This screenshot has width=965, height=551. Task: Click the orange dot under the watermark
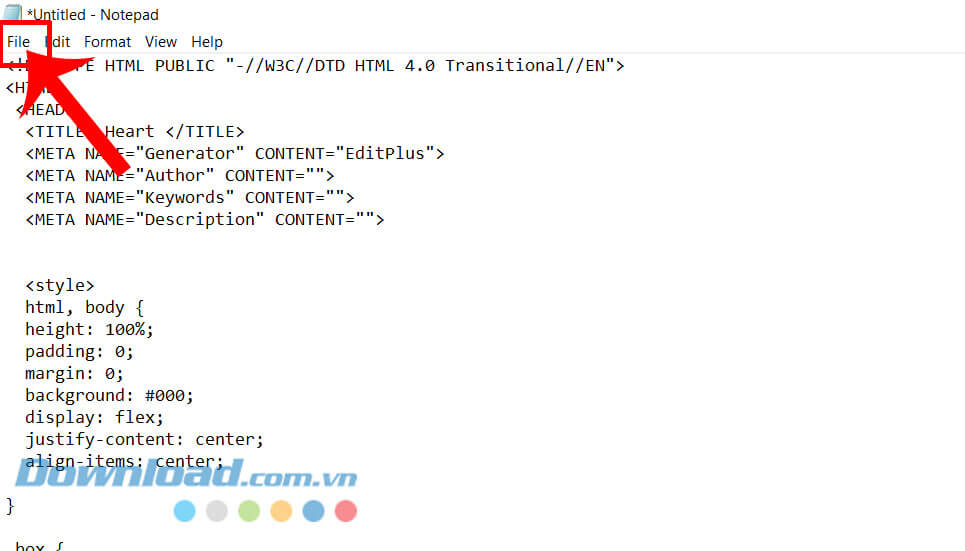tap(281, 511)
